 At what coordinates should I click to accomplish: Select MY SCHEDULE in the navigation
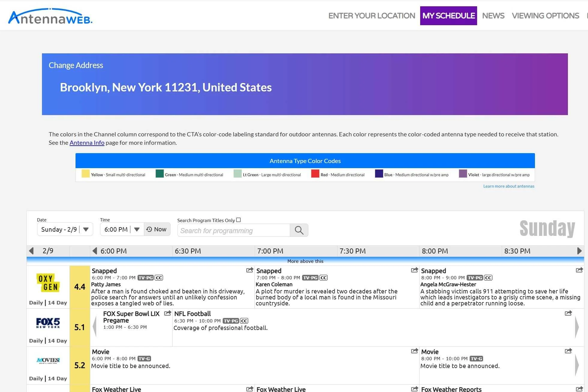click(448, 16)
